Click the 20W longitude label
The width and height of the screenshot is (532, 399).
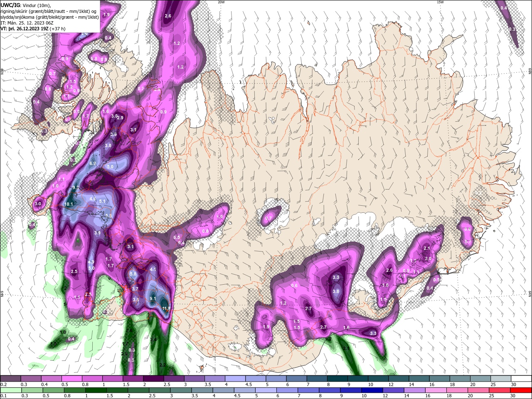tap(222, 2)
